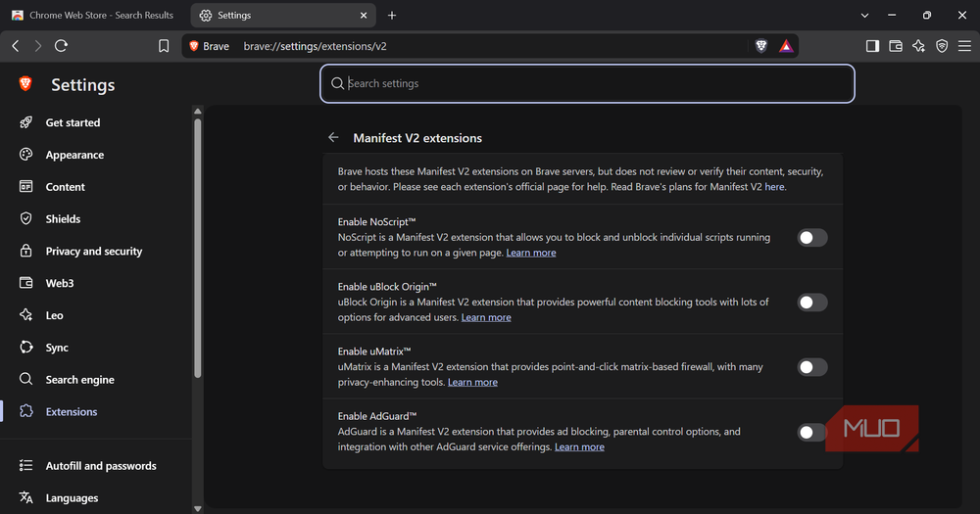Click the puzzle piece Extensions icon
The width and height of the screenshot is (980, 514).
click(25, 411)
